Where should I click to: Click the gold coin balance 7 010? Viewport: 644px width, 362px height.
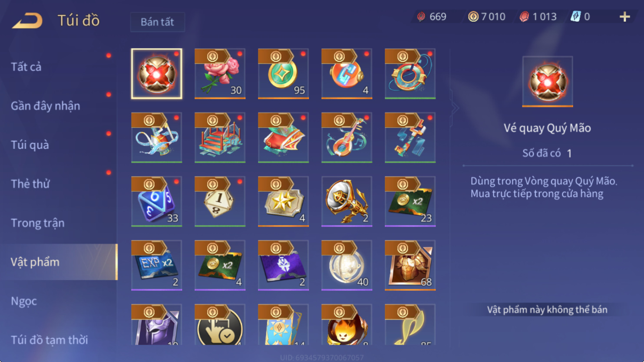[x=487, y=16]
